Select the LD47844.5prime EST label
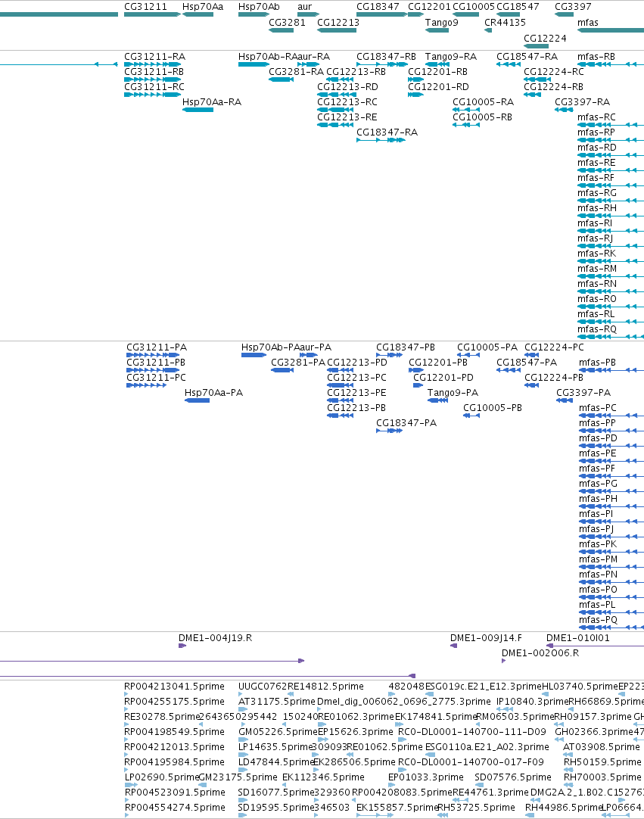 point(277,762)
